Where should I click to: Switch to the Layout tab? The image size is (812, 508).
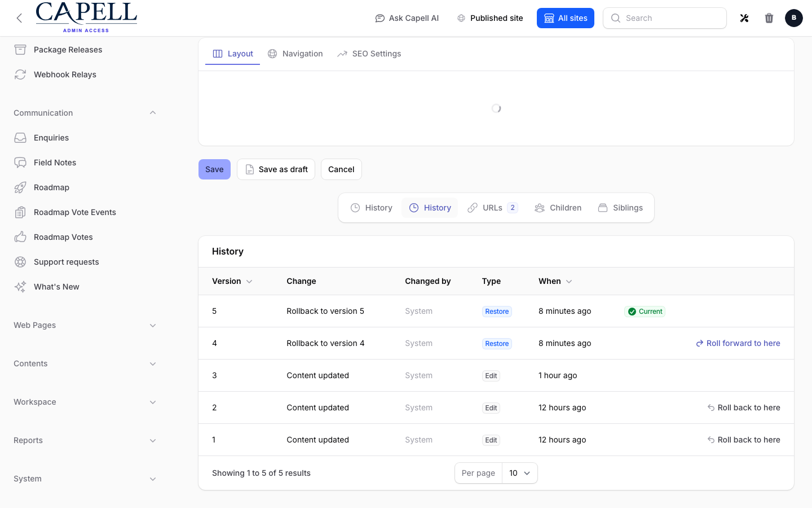232,54
